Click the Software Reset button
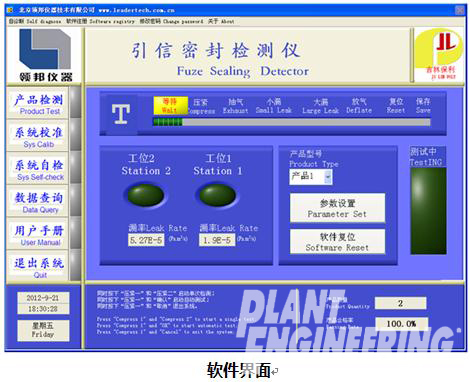 (337, 242)
